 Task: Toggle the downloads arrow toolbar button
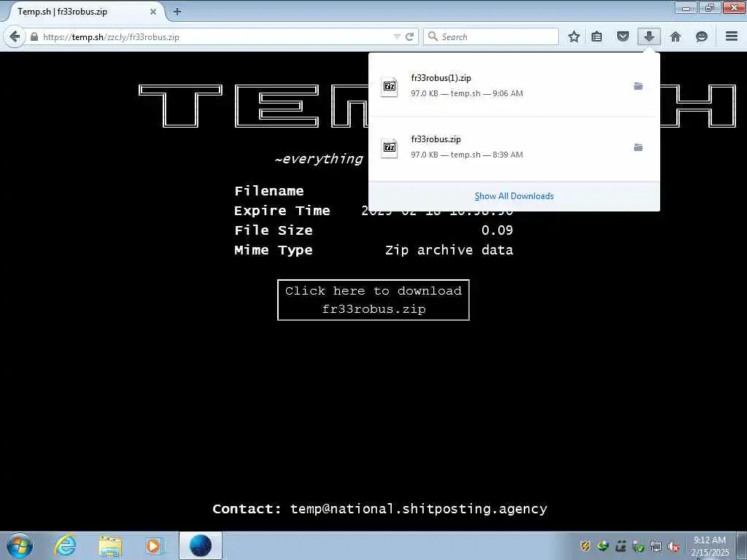(x=649, y=36)
